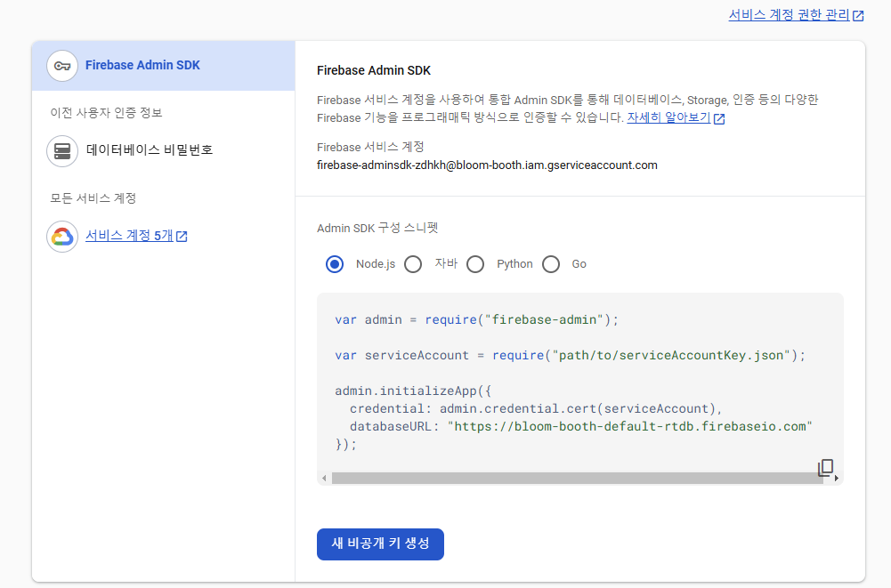Open the 데이터베이스 비밀번호 sidebar item
891x588 pixels.
150,150
